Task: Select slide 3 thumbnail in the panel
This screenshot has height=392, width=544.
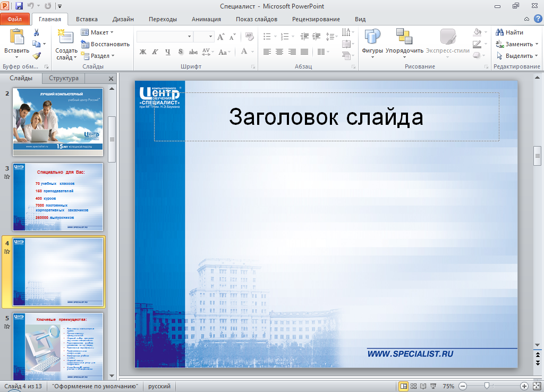Action: [x=58, y=197]
